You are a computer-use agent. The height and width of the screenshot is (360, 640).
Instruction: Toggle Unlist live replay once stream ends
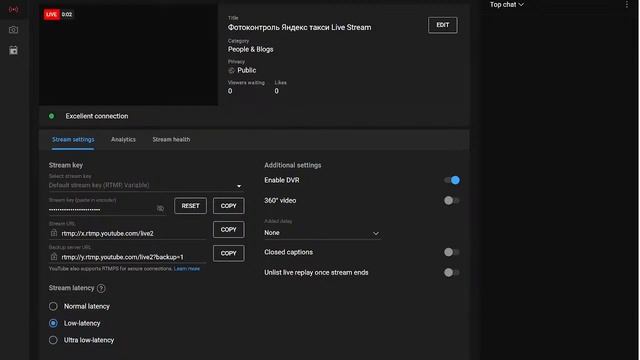pyautogui.click(x=451, y=273)
